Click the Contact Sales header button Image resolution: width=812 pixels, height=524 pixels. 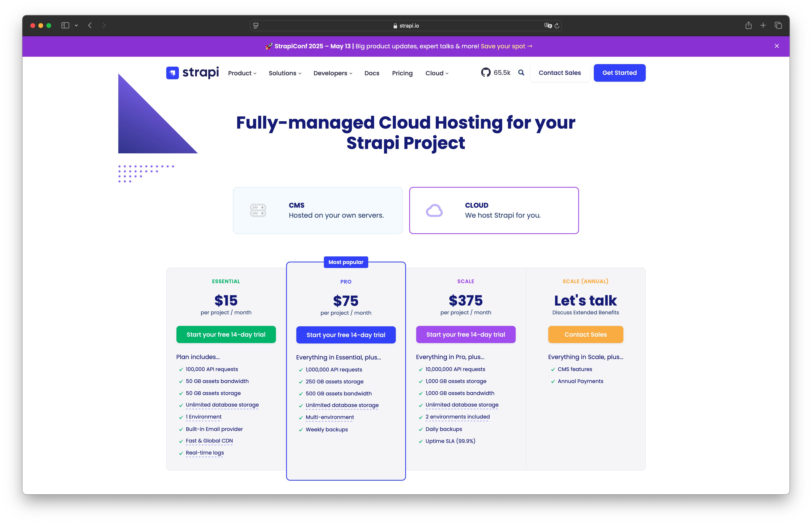pyautogui.click(x=559, y=73)
